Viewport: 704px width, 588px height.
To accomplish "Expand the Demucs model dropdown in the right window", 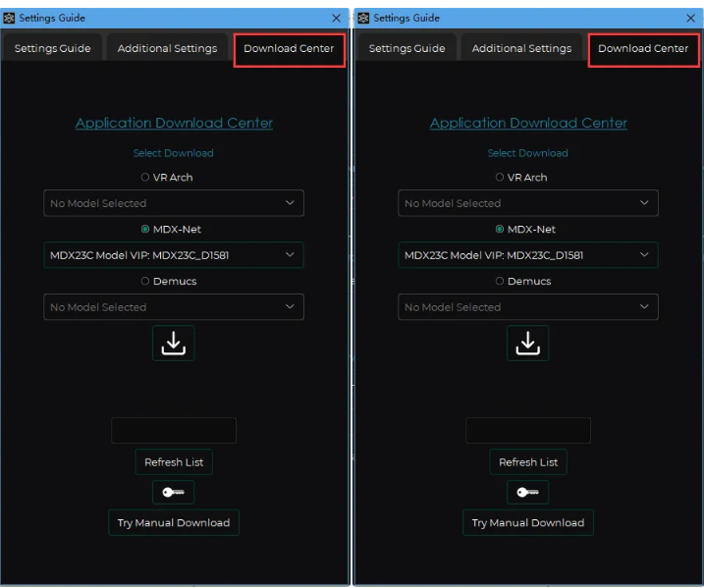I will pos(528,307).
